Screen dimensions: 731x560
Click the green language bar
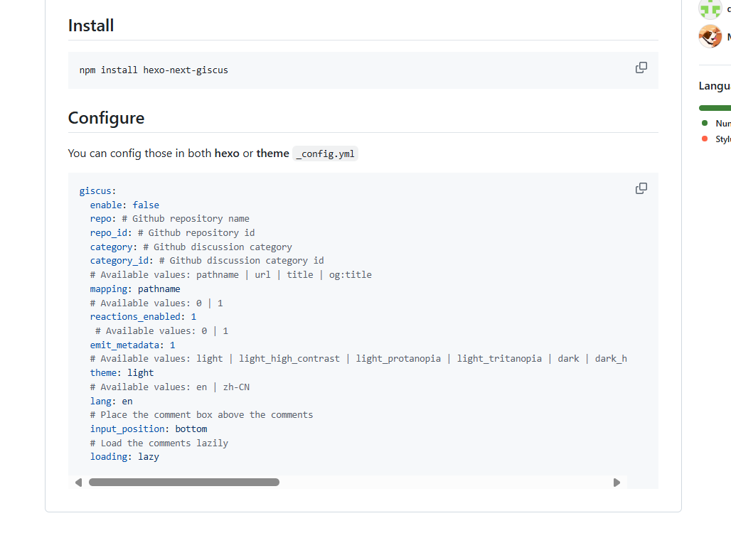tap(715, 108)
